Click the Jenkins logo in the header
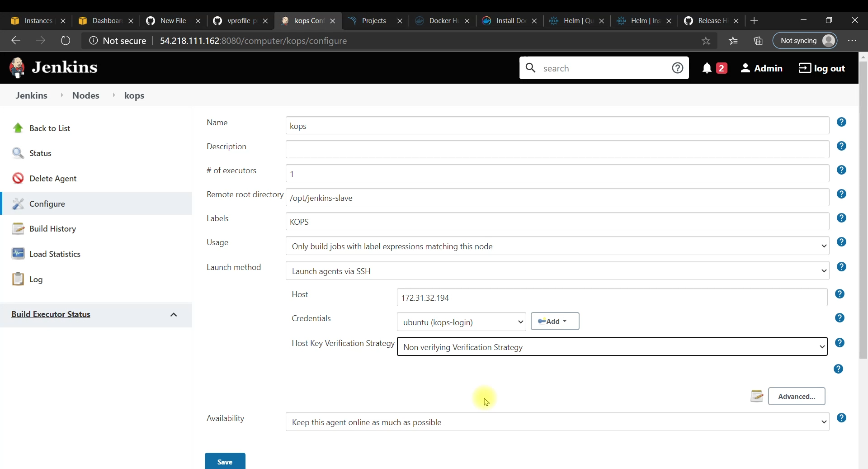This screenshot has width=868, height=469. pyautogui.click(x=53, y=68)
